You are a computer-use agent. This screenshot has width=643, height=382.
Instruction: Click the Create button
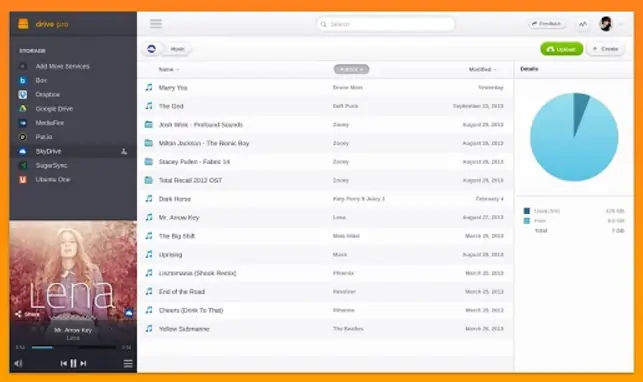point(606,49)
